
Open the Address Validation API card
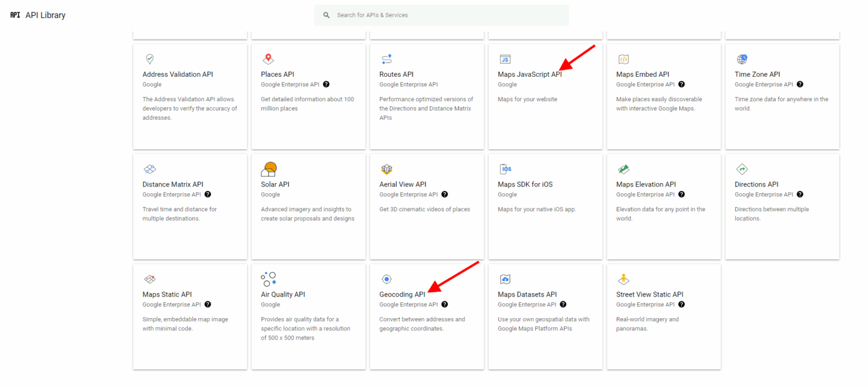[x=190, y=96]
